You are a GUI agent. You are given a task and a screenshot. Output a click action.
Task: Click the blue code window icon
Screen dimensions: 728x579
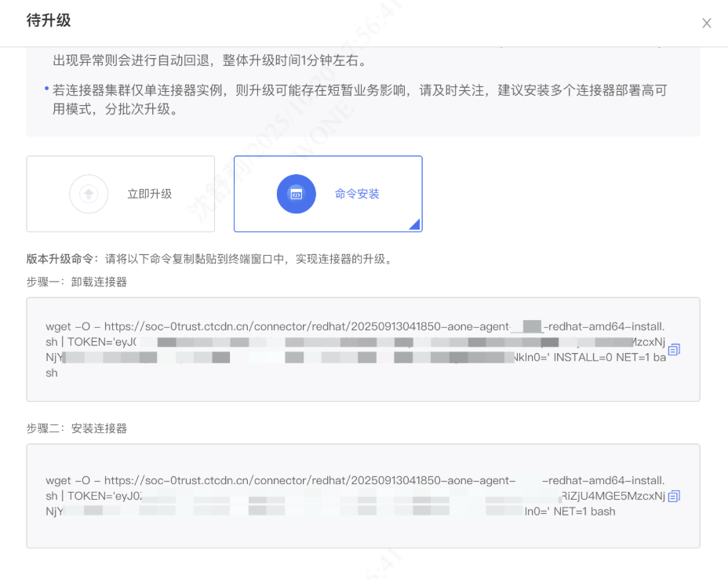point(296,194)
